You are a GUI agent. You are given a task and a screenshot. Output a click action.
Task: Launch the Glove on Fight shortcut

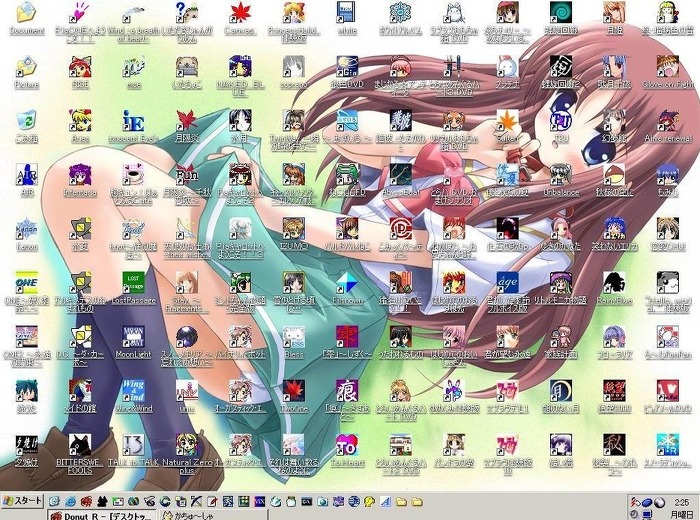668,67
